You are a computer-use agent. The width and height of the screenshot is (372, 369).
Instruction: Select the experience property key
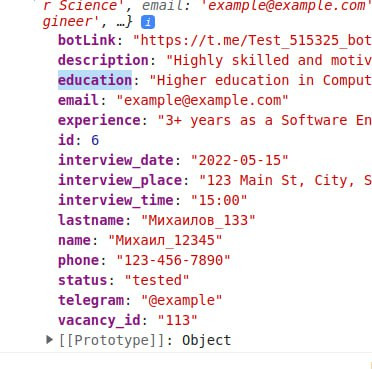(x=99, y=120)
